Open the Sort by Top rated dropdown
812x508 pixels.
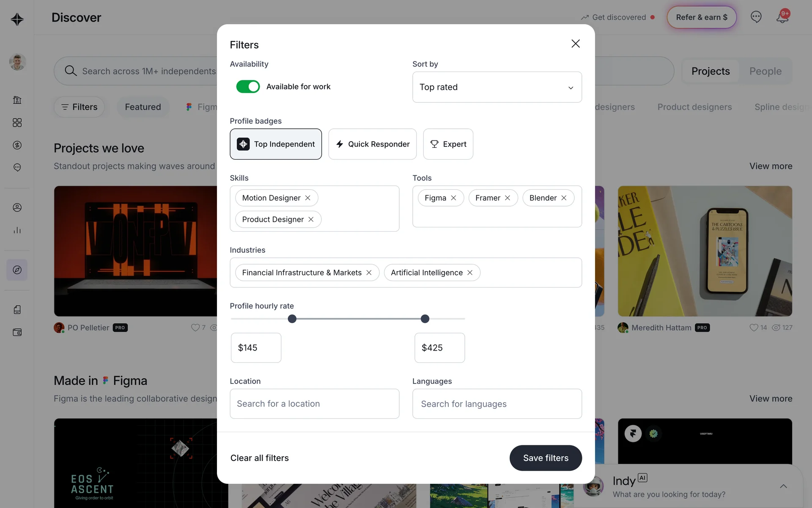pos(497,87)
